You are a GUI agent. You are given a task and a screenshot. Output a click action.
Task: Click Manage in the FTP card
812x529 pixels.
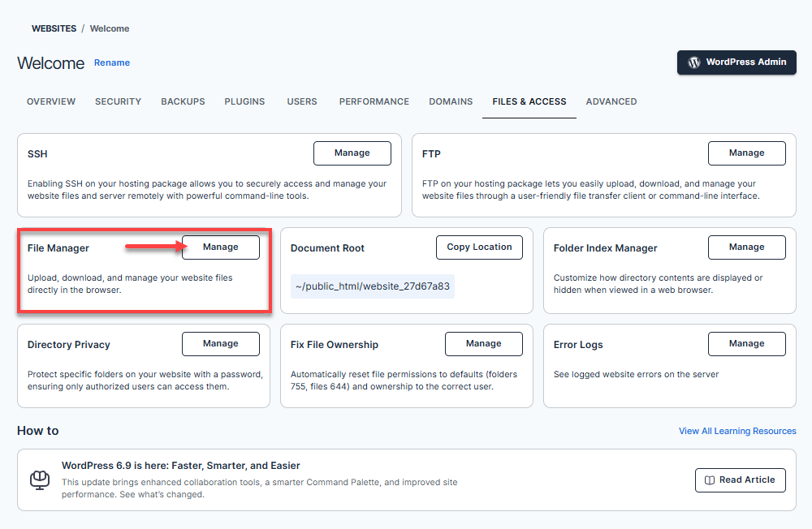click(746, 153)
